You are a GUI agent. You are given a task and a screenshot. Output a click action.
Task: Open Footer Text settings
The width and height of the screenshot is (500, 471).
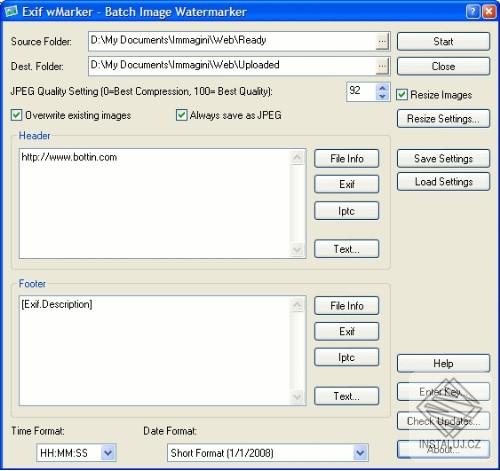[347, 396]
